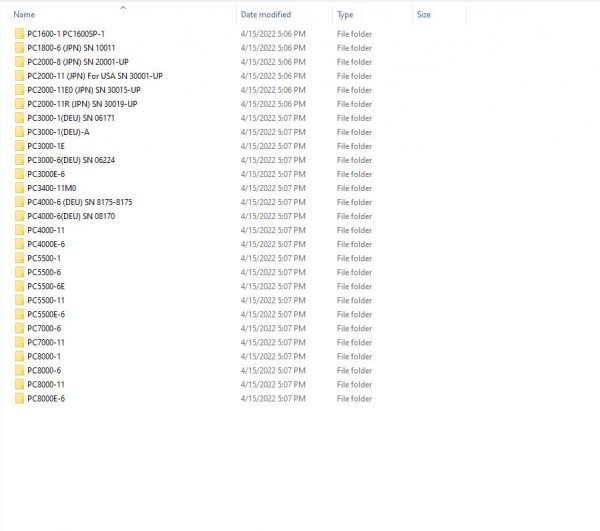Click the File folder type of PC8000E-6
The height and width of the screenshot is (531, 600).
(x=354, y=399)
